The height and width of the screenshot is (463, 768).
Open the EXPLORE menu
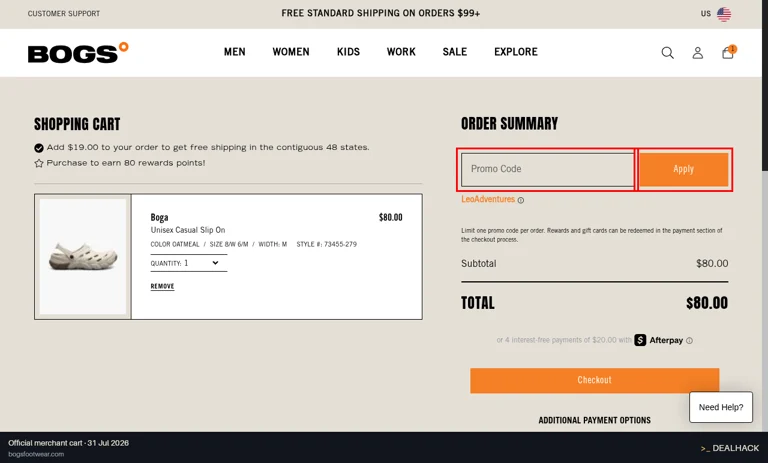[516, 52]
